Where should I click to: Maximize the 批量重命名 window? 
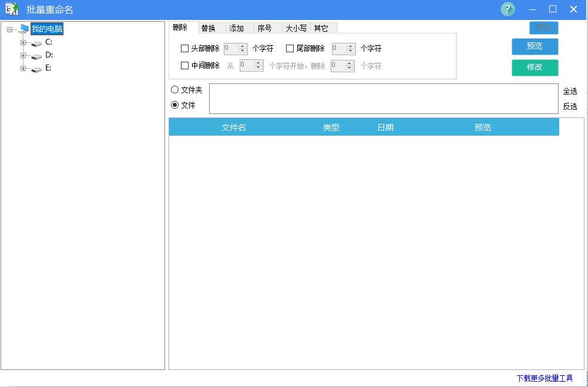coord(553,9)
